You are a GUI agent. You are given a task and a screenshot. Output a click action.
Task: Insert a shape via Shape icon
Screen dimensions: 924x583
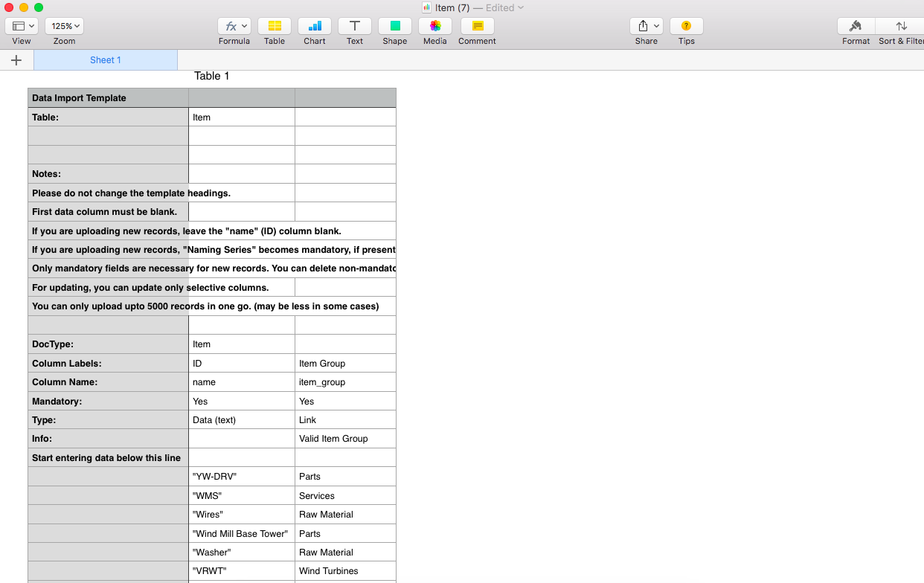click(395, 26)
